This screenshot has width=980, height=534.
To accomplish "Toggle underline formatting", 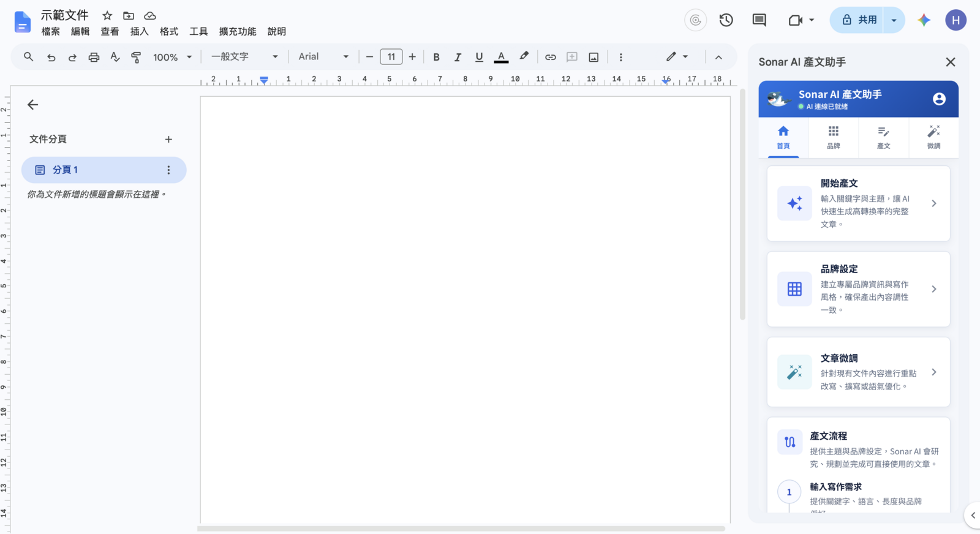I will click(x=479, y=57).
